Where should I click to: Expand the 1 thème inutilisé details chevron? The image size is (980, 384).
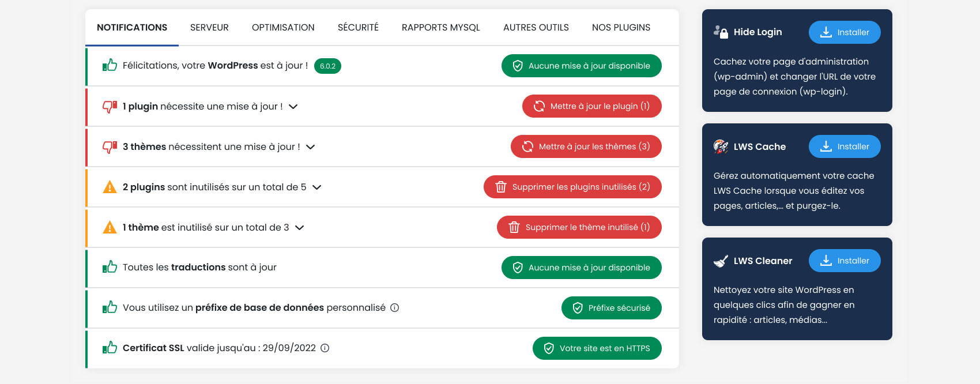pyautogui.click(x=299, y=228)
